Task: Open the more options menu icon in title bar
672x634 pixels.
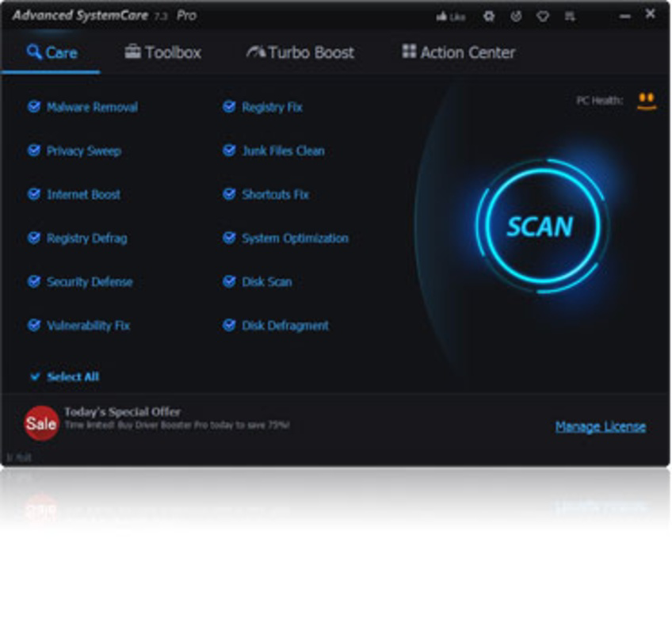Action: pos(570,17)
